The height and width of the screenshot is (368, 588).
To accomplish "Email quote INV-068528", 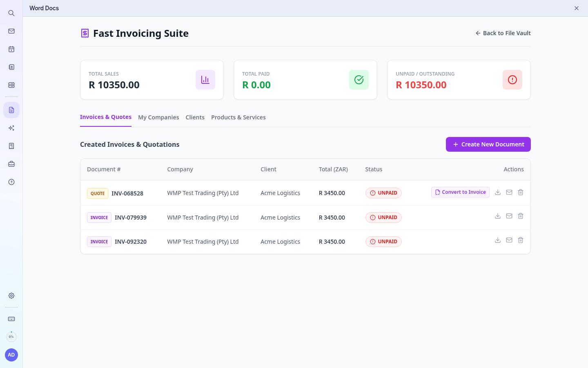I will click(x=509, y=192).
